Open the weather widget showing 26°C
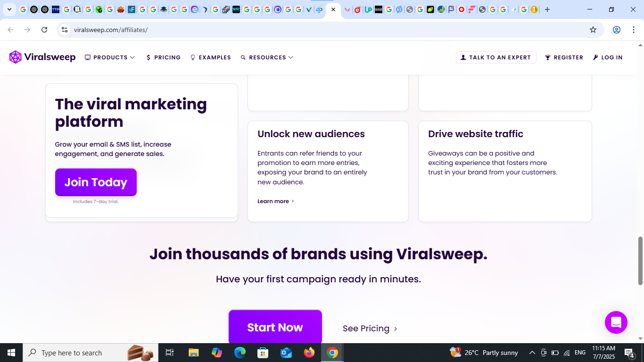This screenshot has height=362, width=644. [x=484, y=353]
